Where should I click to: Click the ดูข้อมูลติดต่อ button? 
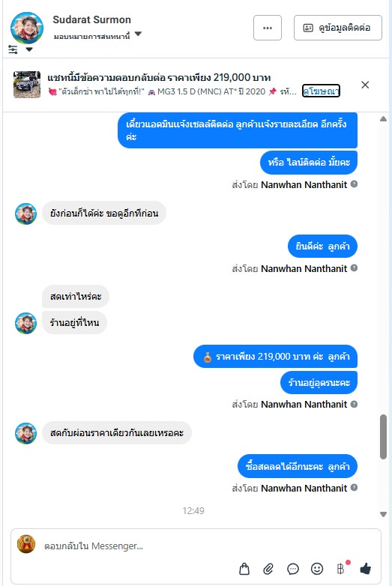pos(338,28)
